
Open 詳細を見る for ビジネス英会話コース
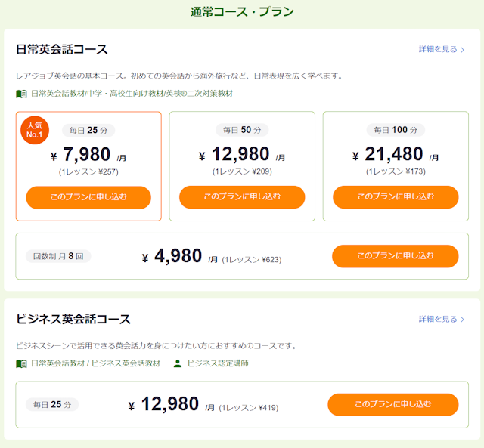point(442,319)
